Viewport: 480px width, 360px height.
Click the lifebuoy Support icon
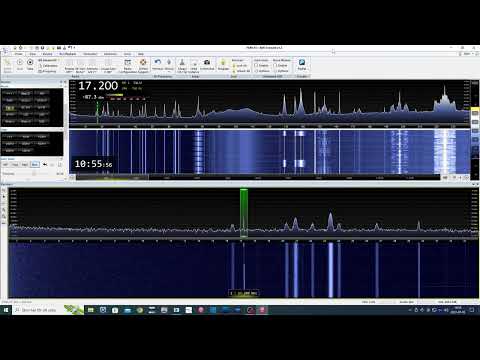pos(143,62)
